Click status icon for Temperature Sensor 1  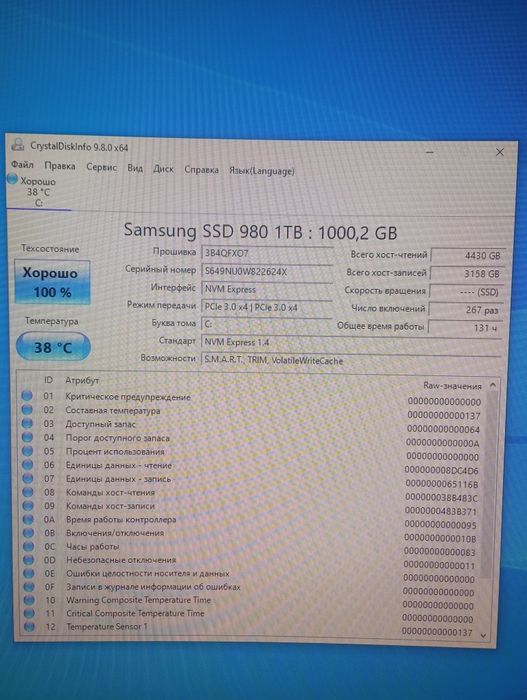[x=29, y=626]
